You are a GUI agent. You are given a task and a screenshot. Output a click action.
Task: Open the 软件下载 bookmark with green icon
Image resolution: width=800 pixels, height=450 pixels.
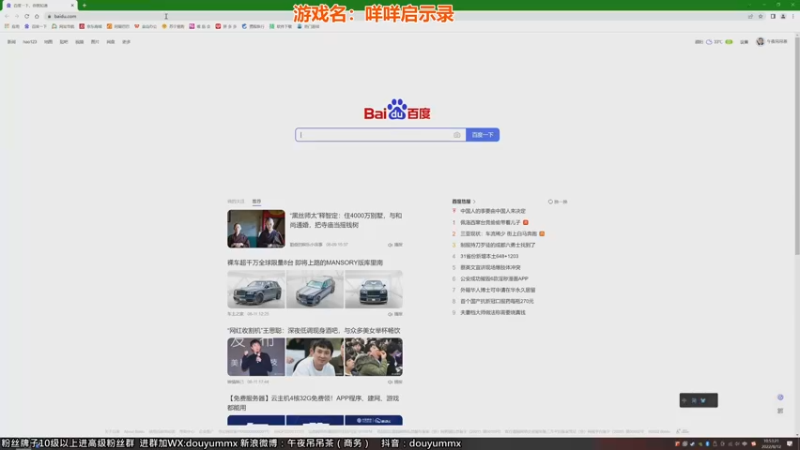(x=281, y=26)
